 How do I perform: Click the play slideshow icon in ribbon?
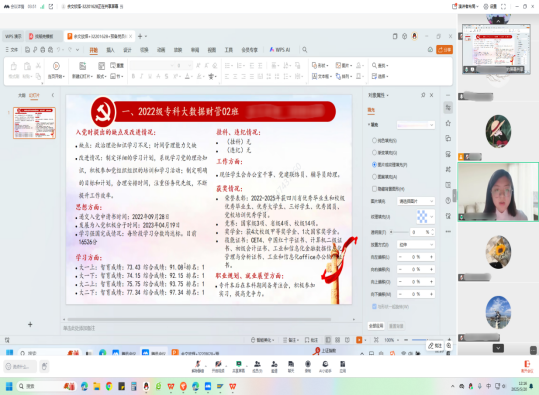click(56, 66)
